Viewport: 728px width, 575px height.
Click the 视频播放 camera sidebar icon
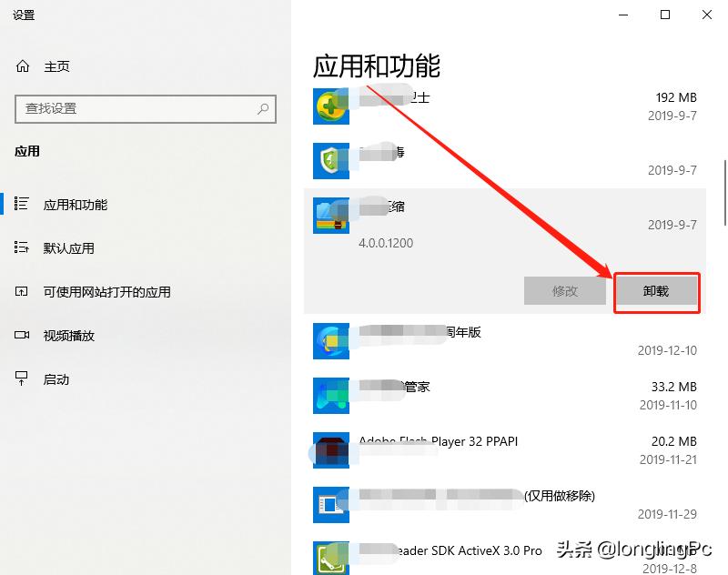(23, 336)
